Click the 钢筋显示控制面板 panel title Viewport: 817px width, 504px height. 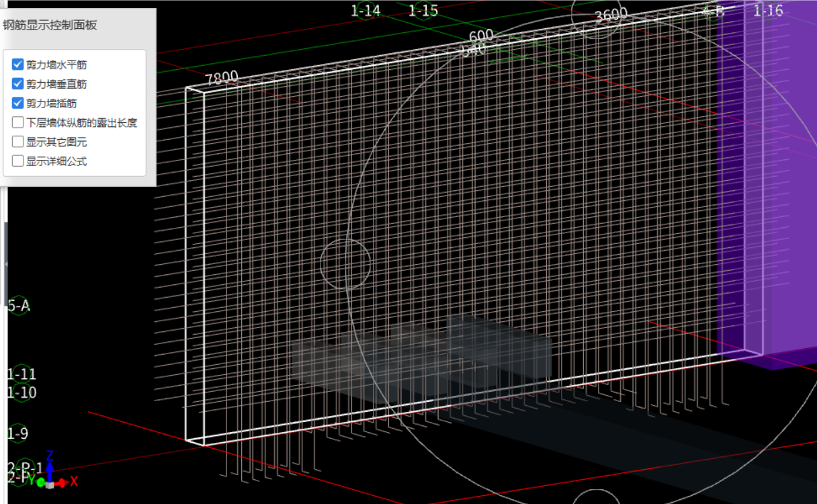pyautogui.click(x=50, y=26)
